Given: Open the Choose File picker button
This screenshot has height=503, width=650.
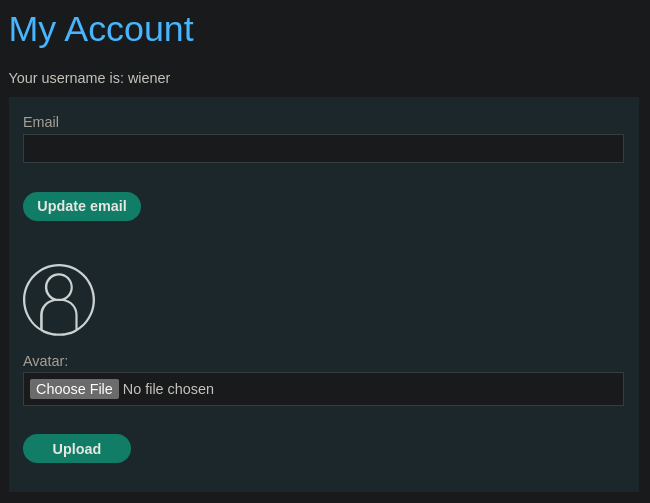Looking at the screenshot, I should point(74,389).
